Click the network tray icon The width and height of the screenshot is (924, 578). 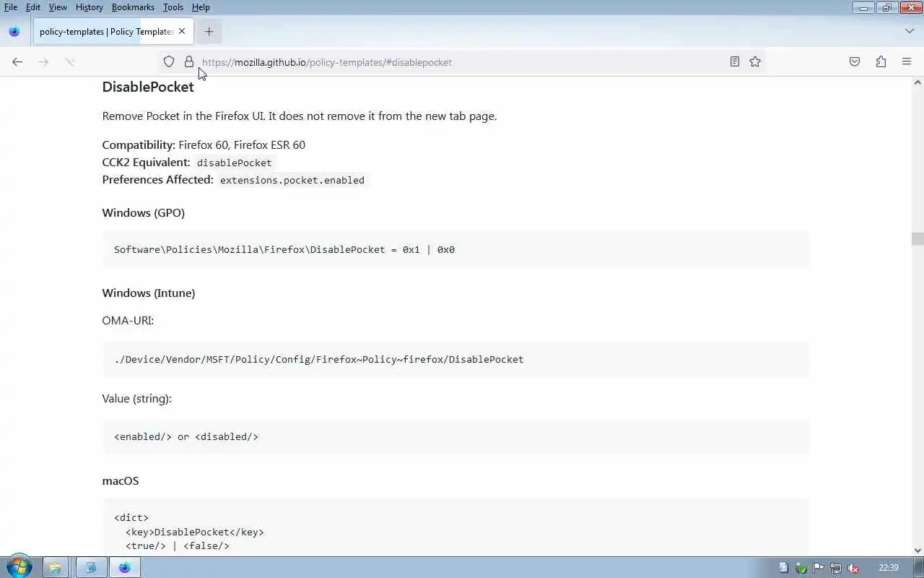click(x=836, y=568)
